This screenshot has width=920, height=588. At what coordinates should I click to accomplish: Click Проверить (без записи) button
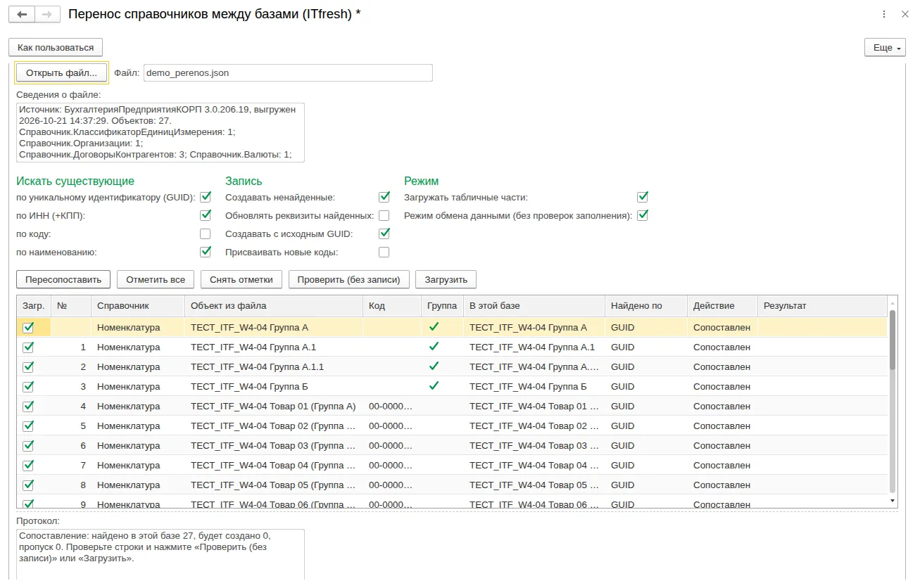[349, 279]
